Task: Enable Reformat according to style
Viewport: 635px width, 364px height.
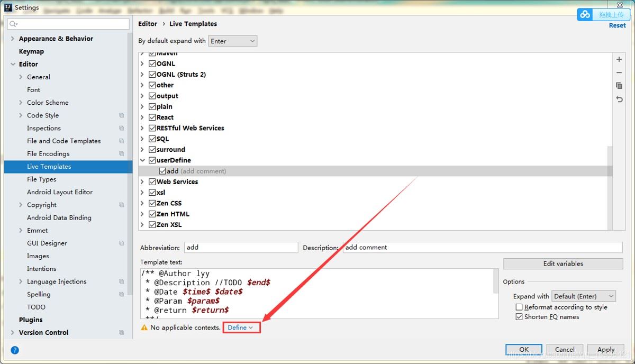Action: click(519, 307)
